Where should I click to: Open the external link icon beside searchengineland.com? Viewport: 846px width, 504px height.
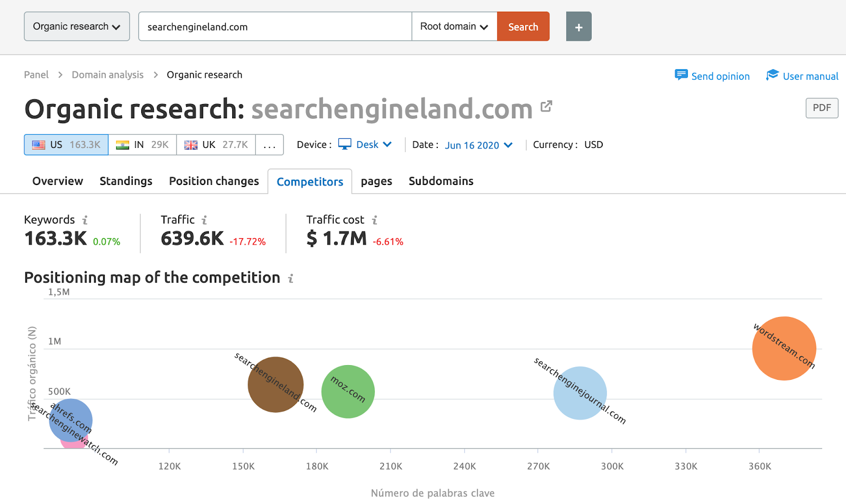(546, 106)
